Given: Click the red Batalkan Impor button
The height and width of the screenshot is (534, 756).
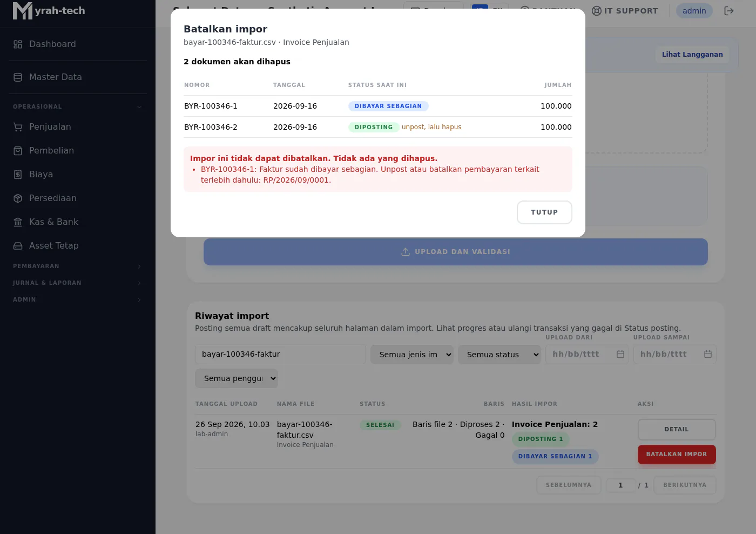Looking at the screenshot, I should tap(677, 455).
